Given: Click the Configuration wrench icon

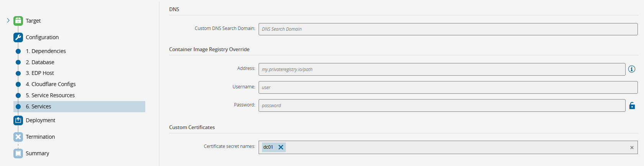Looking at the screenshot, I should [18, 37].
